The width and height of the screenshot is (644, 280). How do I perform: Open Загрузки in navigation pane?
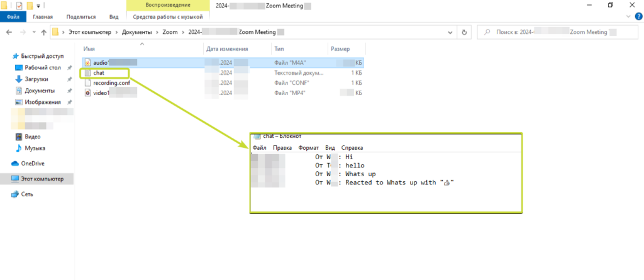[x=36, y=79]
